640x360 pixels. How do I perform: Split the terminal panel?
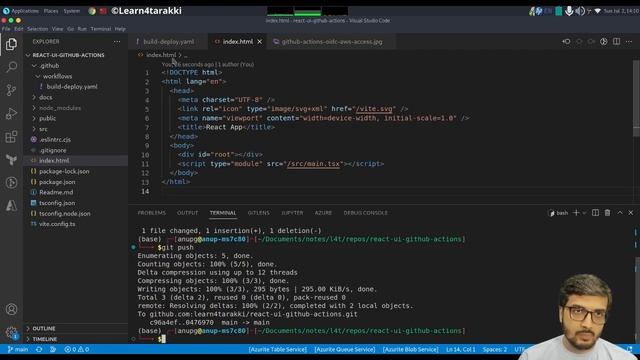(x=596, y=213)
